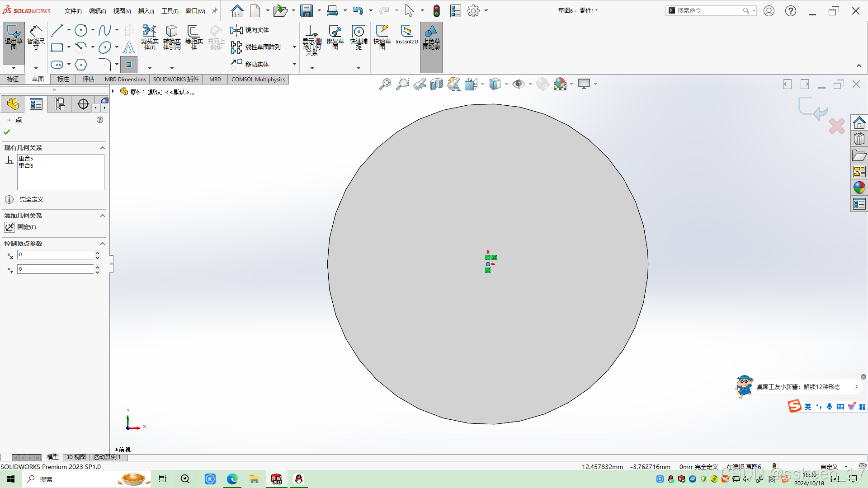Toggle the Point sketch tool button

tap(129, 65)
